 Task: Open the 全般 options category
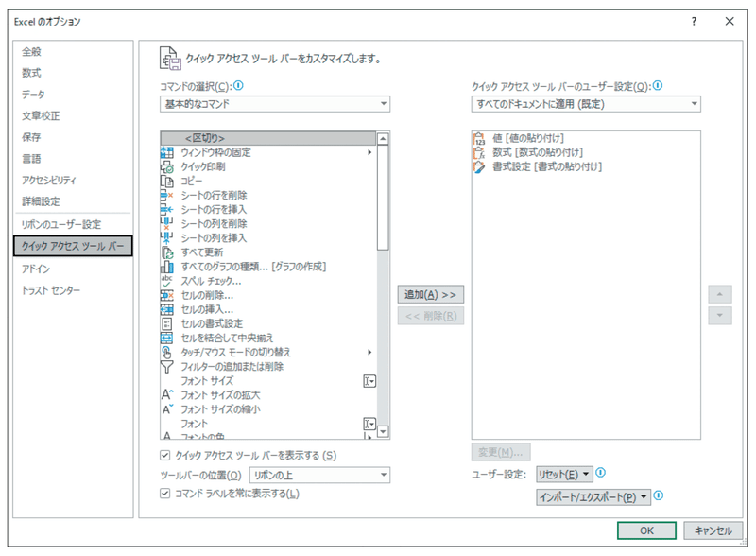[x=31, y=52]
